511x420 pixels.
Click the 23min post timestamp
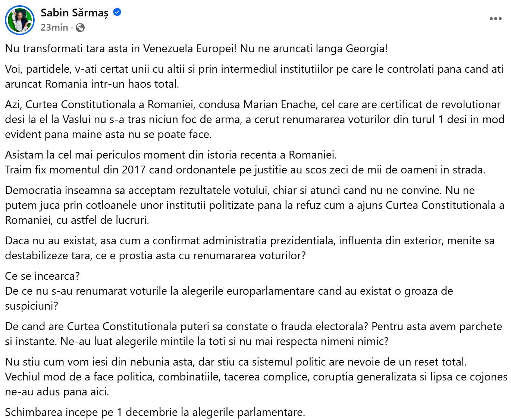(54, 27)
